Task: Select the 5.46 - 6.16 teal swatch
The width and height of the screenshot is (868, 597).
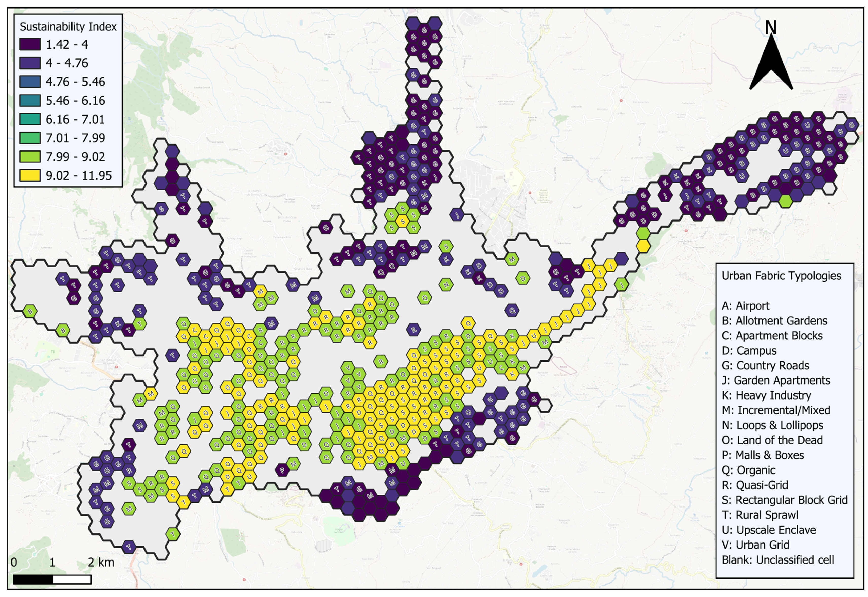Action: click(30, 100)
